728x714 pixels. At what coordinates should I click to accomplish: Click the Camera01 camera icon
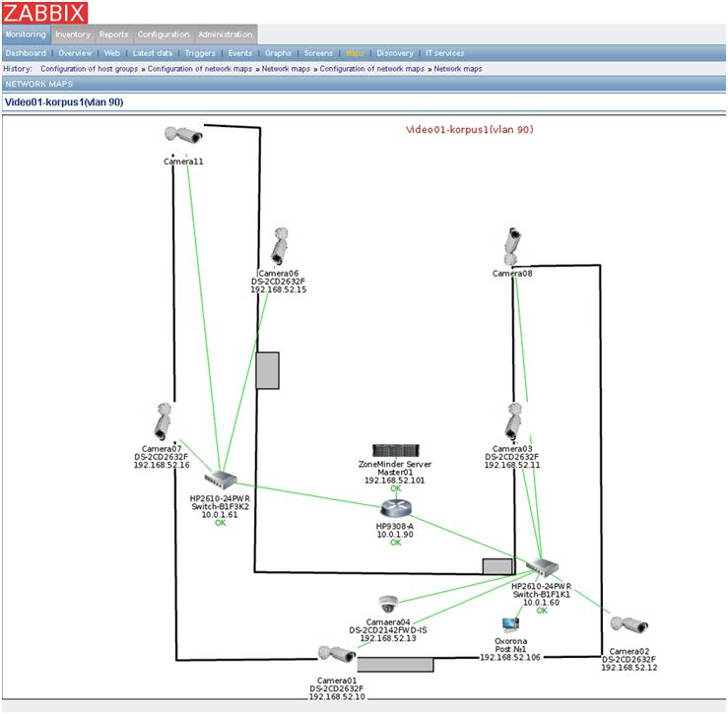click(x=337, y=654)
